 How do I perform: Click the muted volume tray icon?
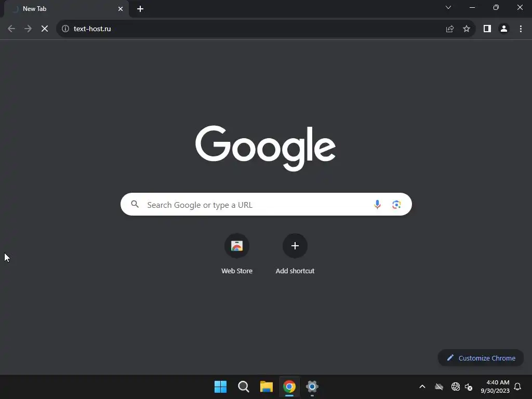pyautogui.click(x=469, y=387)
